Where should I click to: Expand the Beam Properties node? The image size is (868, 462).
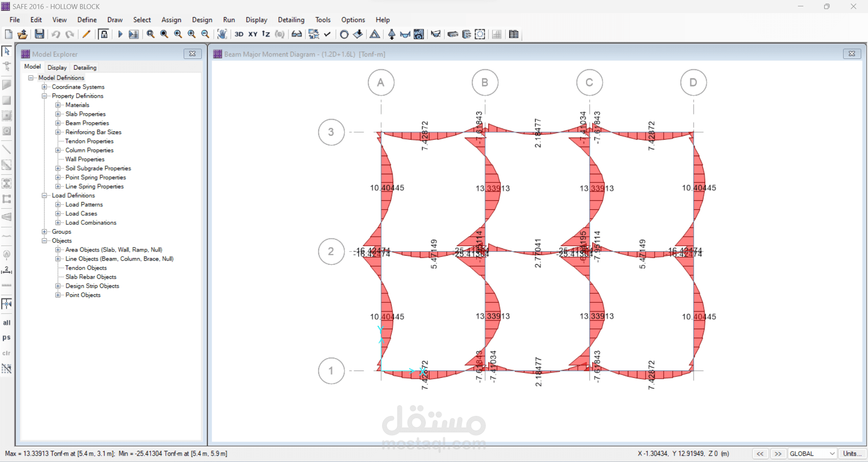(58, 123)
